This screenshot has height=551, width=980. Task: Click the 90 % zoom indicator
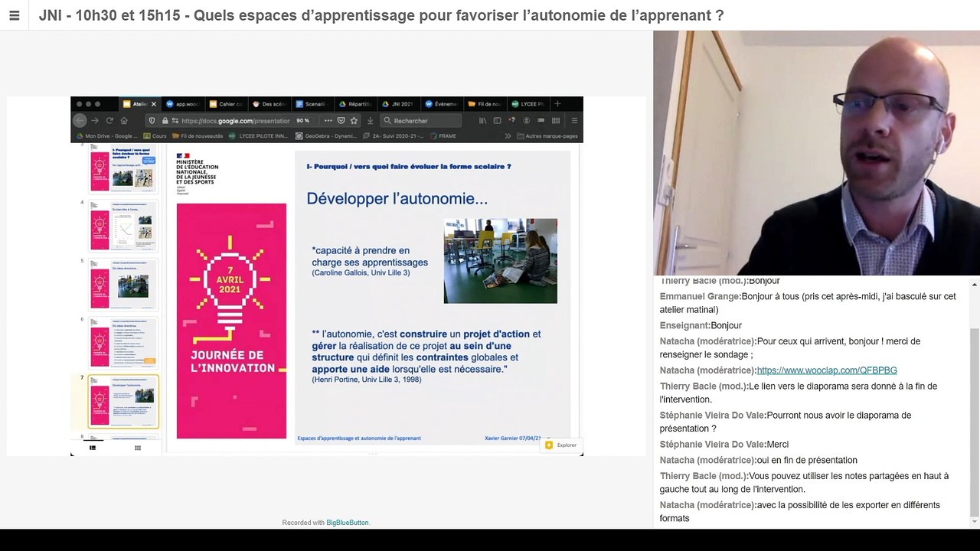point(303,120)
